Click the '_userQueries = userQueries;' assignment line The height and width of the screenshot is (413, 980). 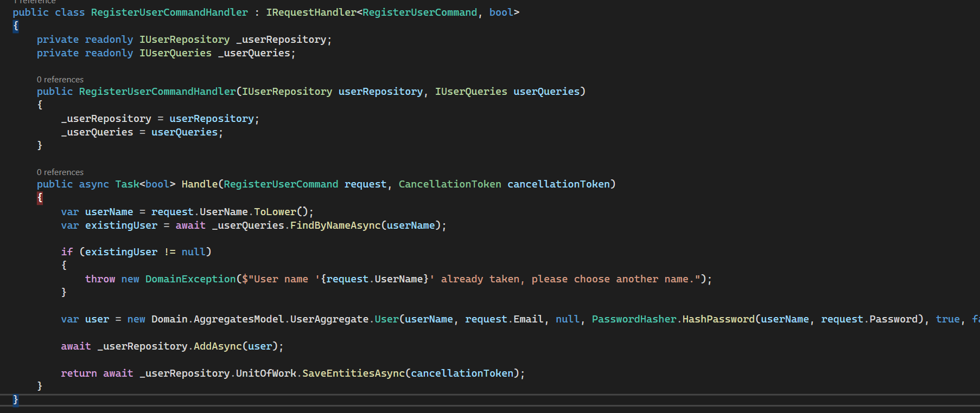click(x=142, y=132)
